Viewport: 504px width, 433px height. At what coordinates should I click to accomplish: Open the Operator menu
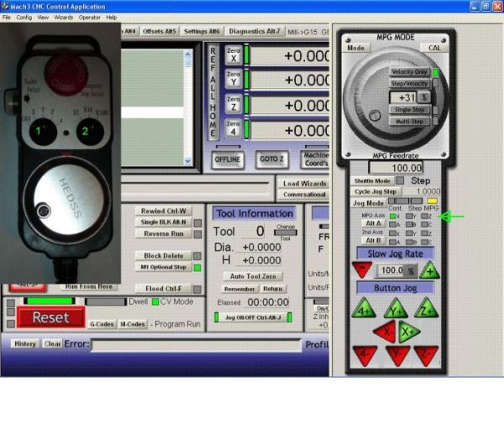point(89,18)
